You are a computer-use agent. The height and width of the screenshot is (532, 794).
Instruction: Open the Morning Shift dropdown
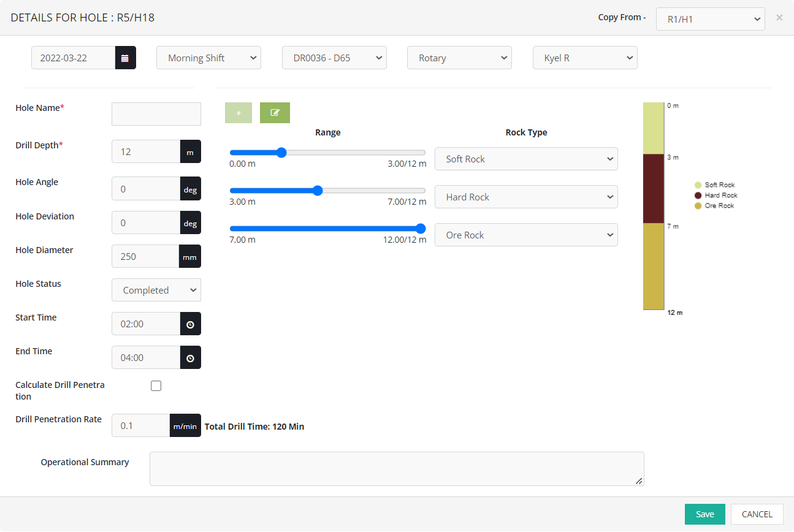[209, 58]
